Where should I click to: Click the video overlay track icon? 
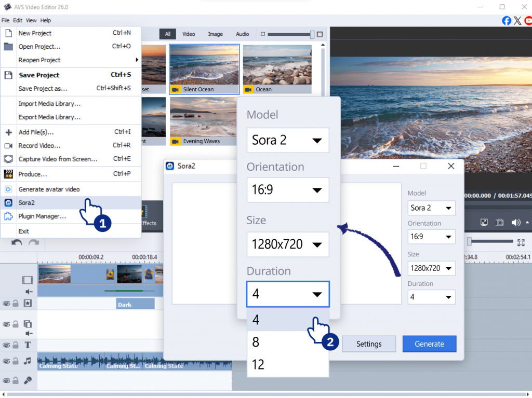point(28,324)
